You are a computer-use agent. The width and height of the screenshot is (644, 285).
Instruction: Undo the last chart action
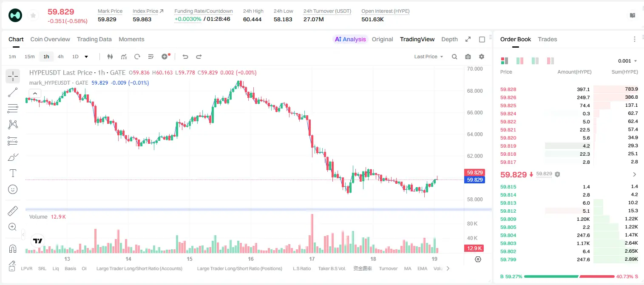click(185, 57)
